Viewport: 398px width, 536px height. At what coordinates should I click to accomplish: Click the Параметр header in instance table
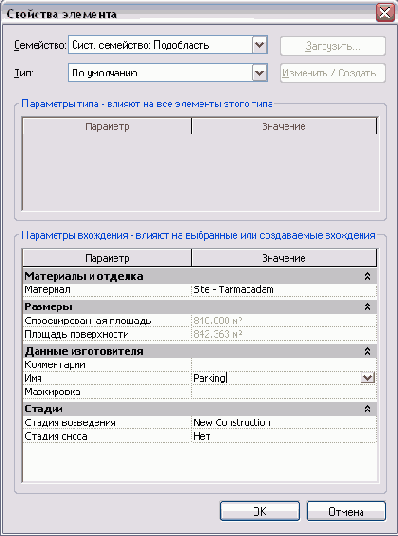[x=107, y=258]
